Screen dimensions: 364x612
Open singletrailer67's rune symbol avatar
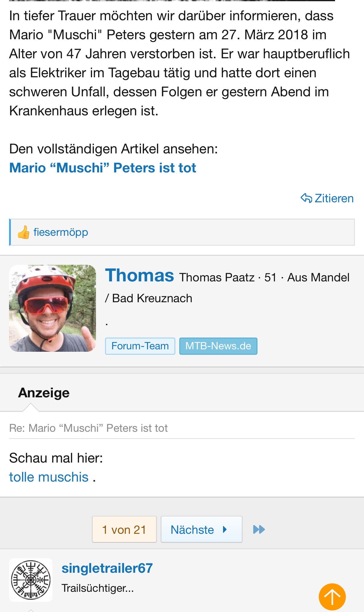[x=31, y=580]
